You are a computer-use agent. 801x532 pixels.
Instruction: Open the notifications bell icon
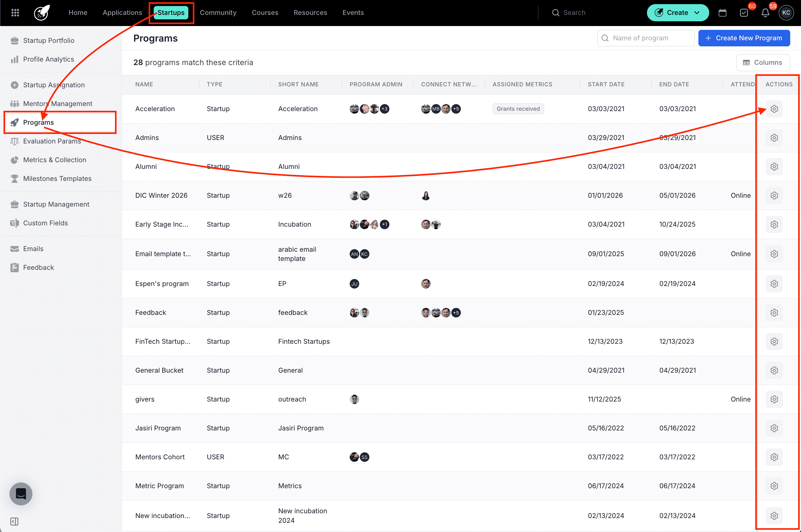click(x=765, y=13)
